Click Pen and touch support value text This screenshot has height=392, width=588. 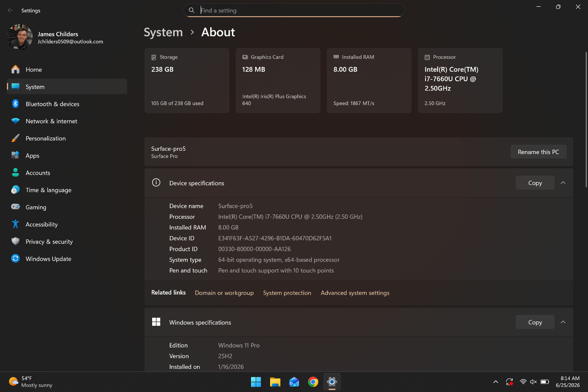tap(276, 271)
